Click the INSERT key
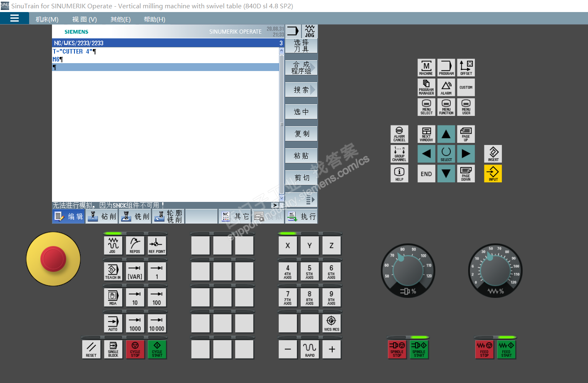The image size is (588, 383). tap(493, 154)
